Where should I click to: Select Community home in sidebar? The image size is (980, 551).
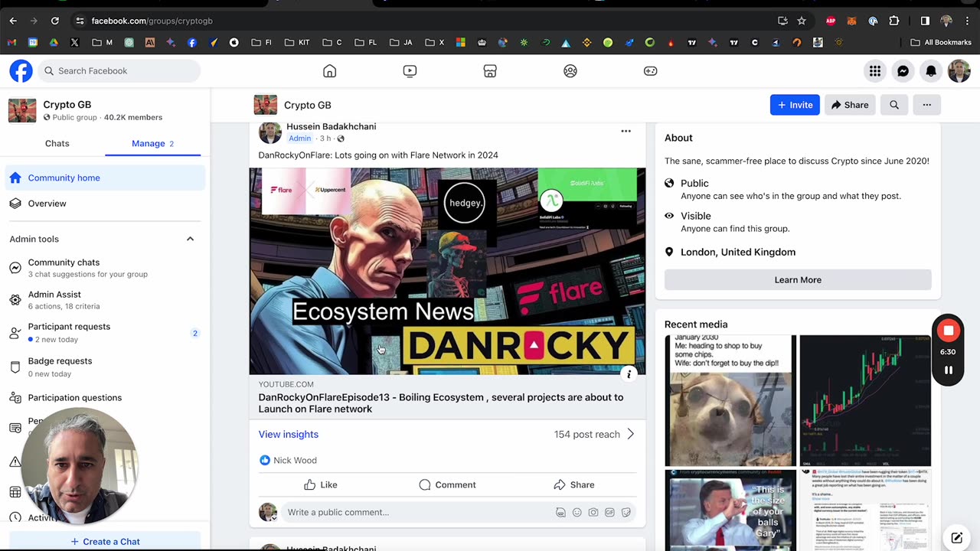105,178
